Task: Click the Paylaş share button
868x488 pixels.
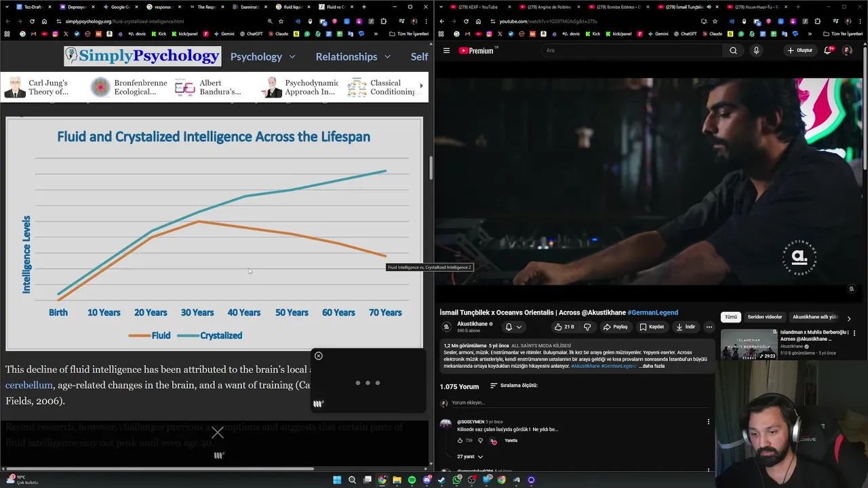Action: click(x=616, y=327)
